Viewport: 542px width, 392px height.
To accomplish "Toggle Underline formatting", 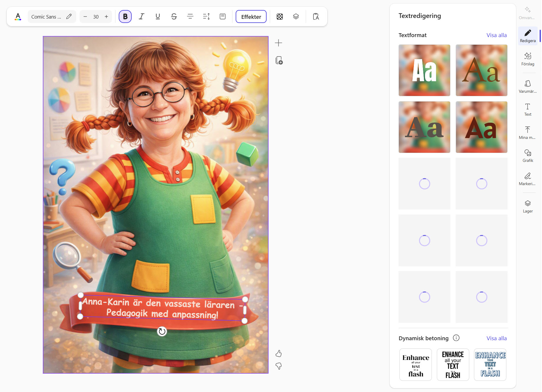I will [158, 17].
